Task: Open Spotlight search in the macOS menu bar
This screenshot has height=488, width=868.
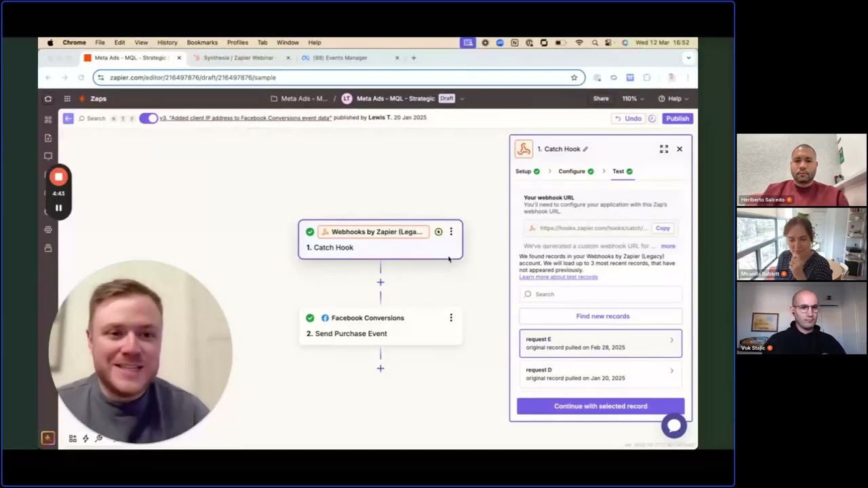Action: [595, 43]
